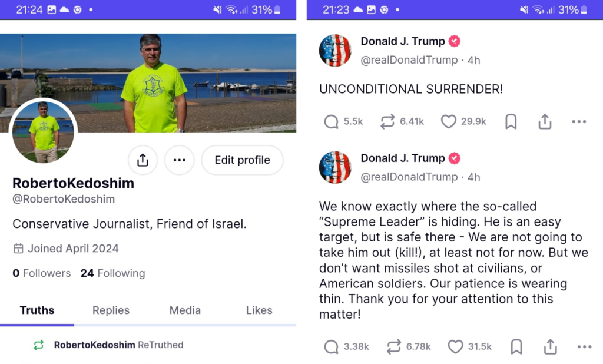Open the three-dot profile options menu
Viewport: 603px width, 364px height.
(x=180, y=160)
